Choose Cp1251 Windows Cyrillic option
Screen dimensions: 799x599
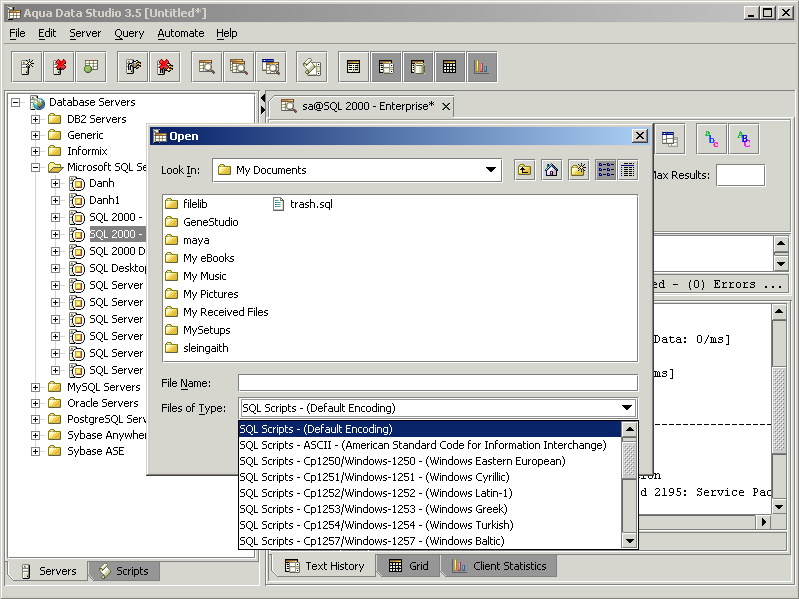point(430,477)
